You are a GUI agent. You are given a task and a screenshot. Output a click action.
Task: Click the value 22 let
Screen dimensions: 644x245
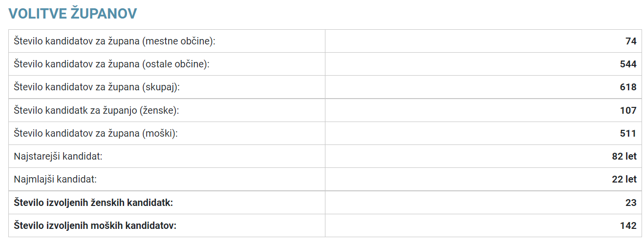pos(624,179)
